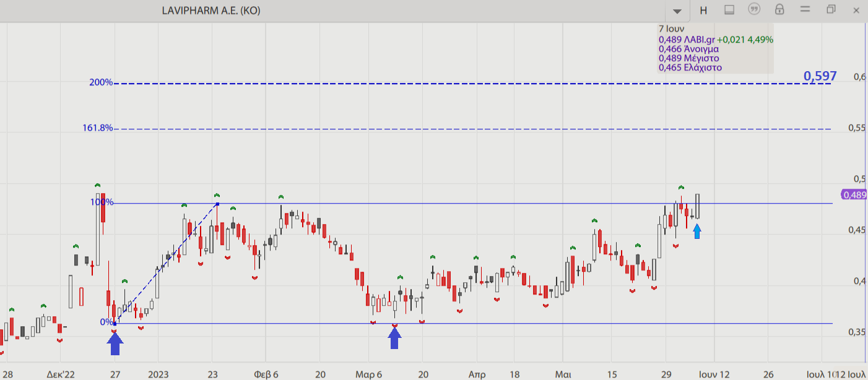Click the two-line menu icon in title bar
The image size is (868, 380).
(805, 9)
